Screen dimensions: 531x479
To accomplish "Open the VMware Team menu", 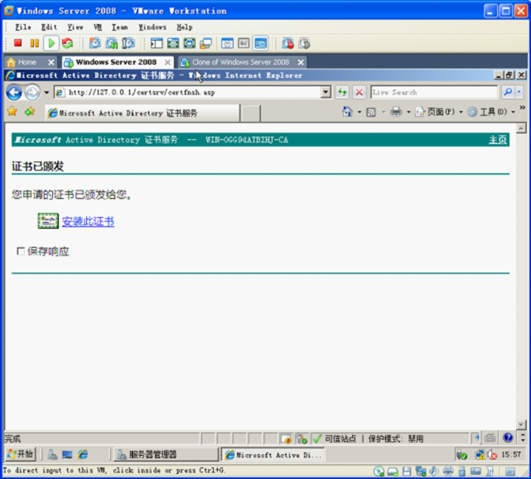I will 120,27.
